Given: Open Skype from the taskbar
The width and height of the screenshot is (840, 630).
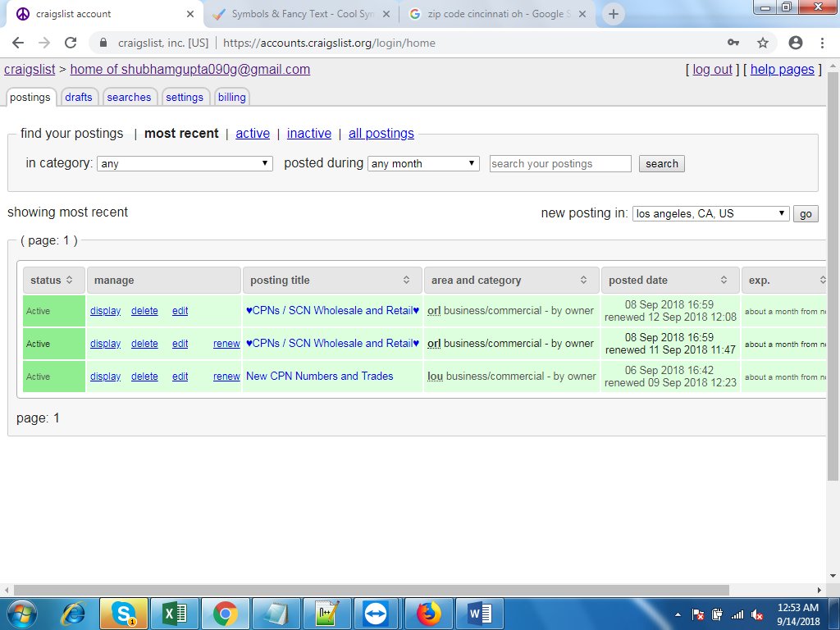Looking at the screenshot, I should click(124, 614).
